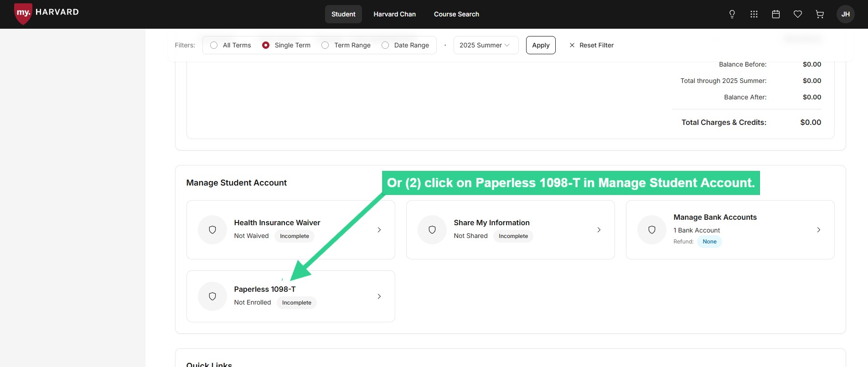Select the All Terms radio button

214,45
